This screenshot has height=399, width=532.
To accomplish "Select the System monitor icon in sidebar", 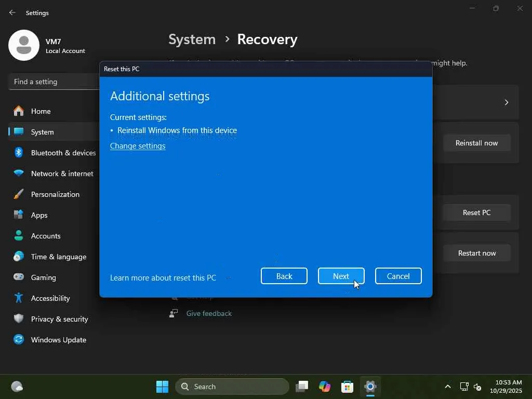I will 19,131.
